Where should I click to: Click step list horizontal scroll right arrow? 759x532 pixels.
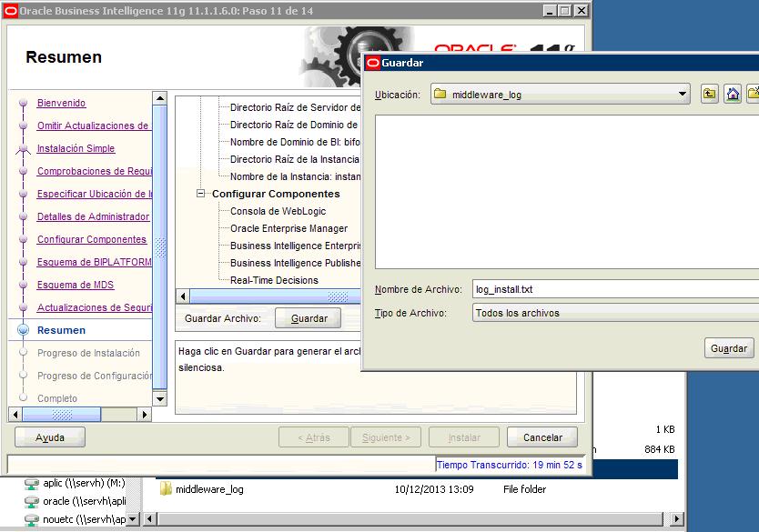[x=144, y=415]
